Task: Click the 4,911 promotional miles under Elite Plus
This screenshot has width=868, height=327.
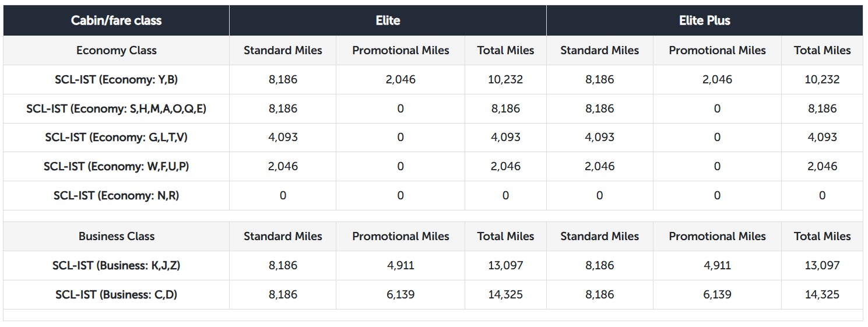Action: click(717, 265)
